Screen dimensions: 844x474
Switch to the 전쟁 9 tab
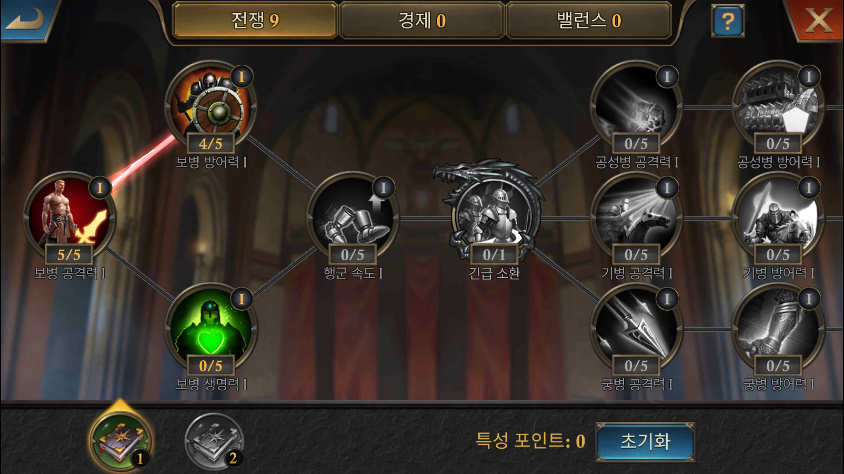(255, 20)
